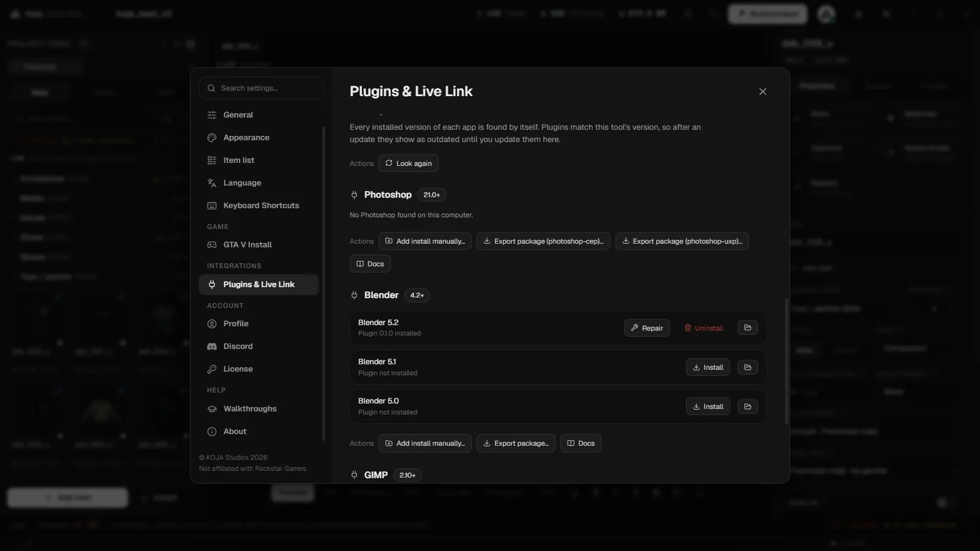Click the Photoshop plug icon
This screenshot has width=980, height=551.
[354, 195]
